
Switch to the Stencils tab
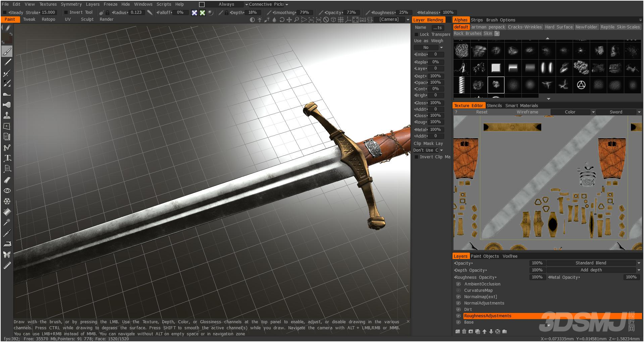[494, 106]
